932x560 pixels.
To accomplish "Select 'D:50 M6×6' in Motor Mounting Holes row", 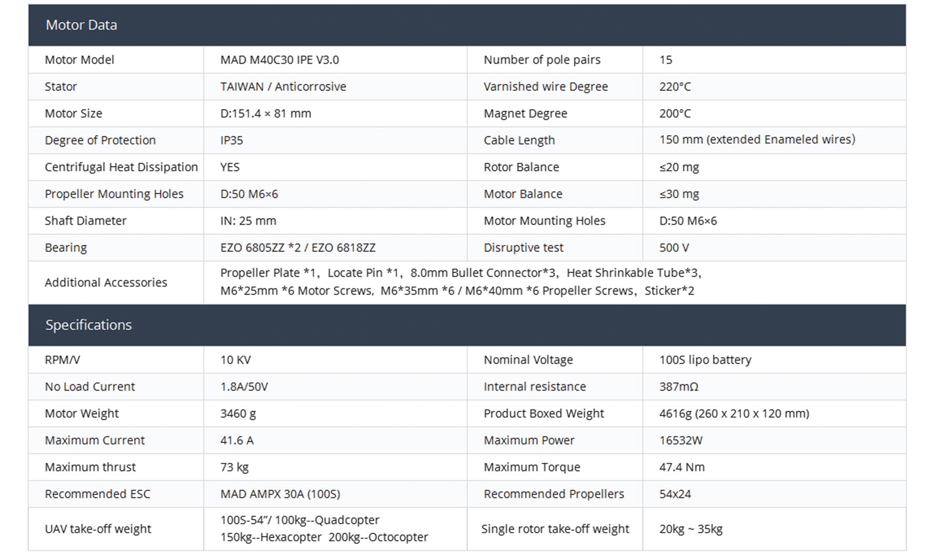I will coord(688,220).
